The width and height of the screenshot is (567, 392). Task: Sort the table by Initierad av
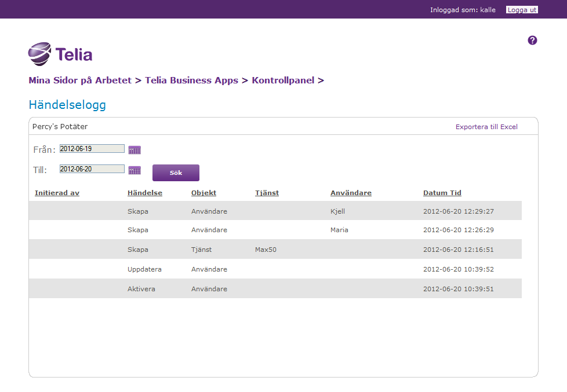tap(57, 193)
